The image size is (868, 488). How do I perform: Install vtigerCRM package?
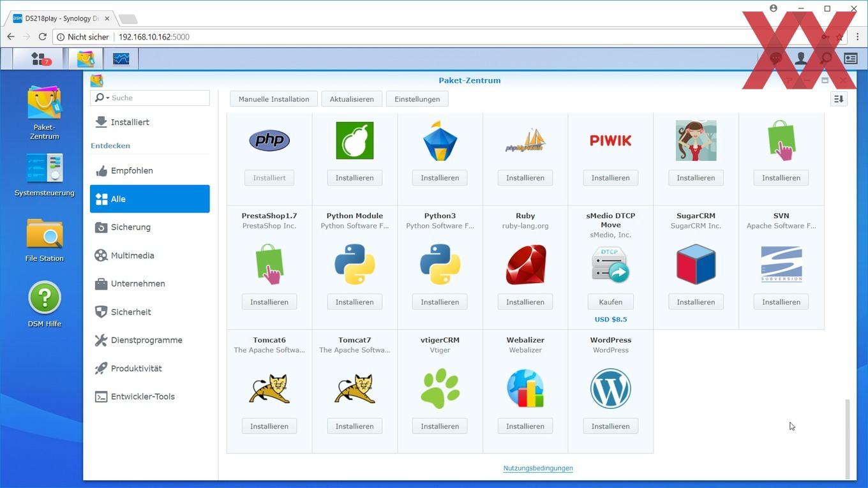coord(440,426)
